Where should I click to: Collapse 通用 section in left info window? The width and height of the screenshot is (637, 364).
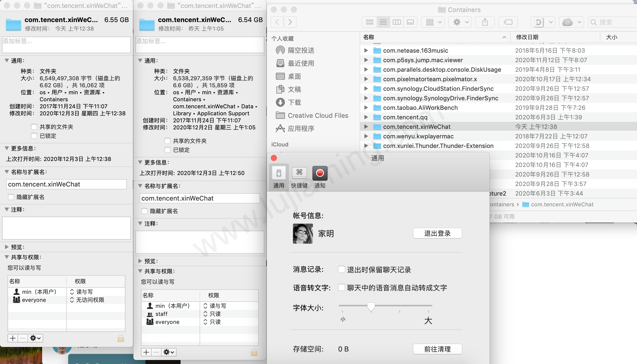(7, 60)
